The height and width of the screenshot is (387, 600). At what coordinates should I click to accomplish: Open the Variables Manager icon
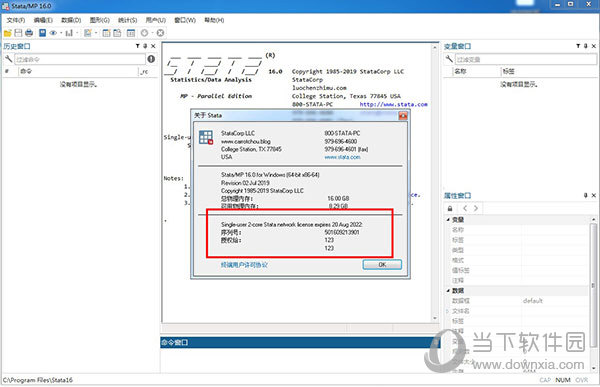131,33
